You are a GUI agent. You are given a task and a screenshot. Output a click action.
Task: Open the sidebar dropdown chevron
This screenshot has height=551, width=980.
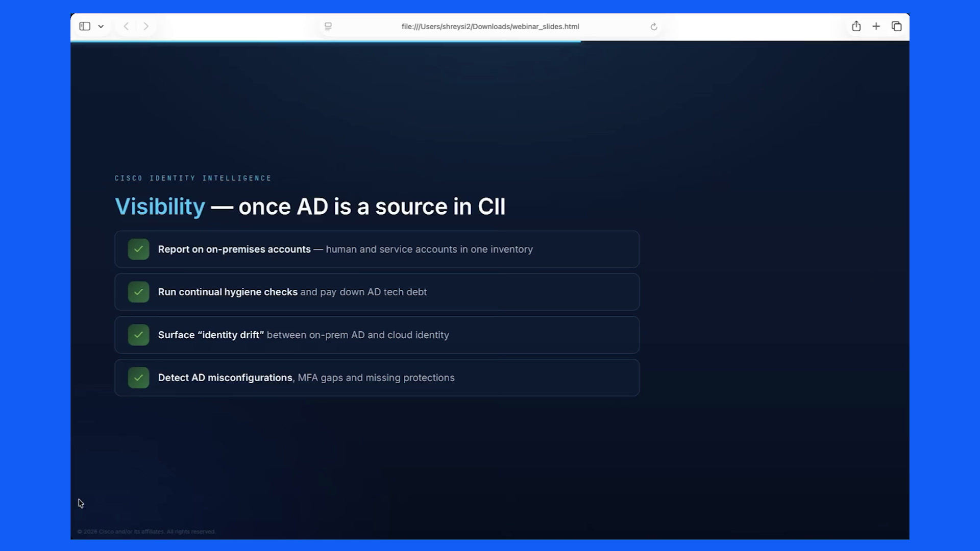[x=101, y=27]
